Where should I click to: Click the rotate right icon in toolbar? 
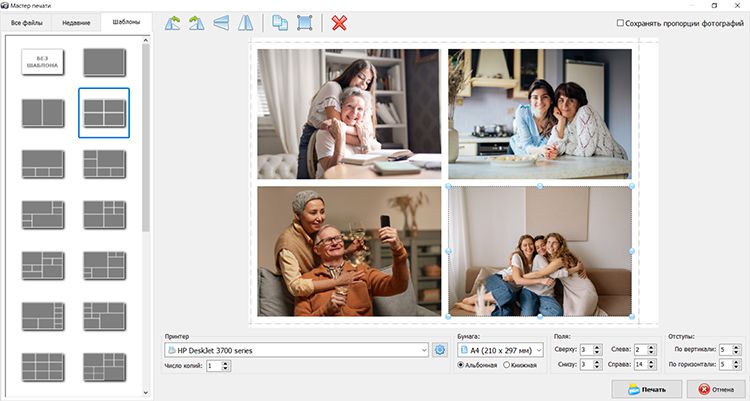coord(197,22)
